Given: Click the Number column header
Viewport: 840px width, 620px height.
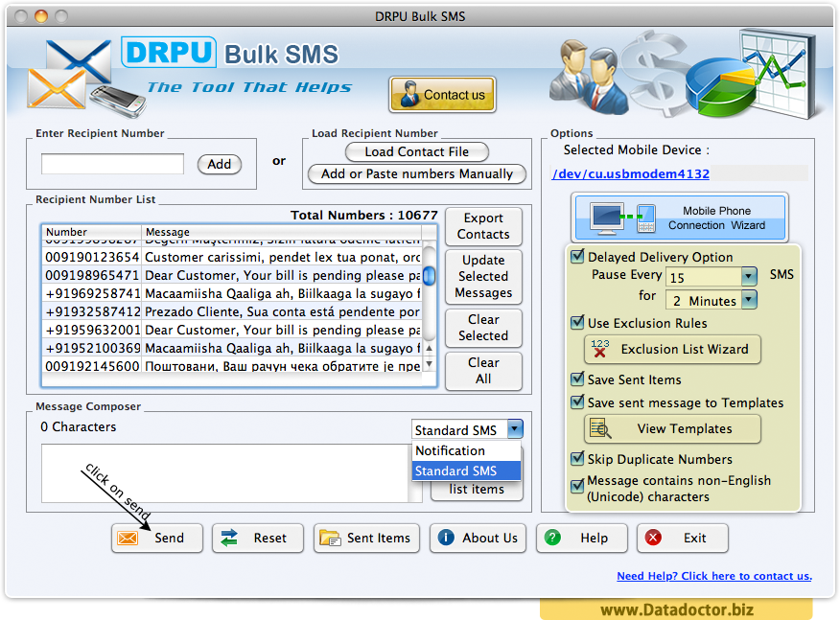Looking at the screenshot, I should 92,232.
